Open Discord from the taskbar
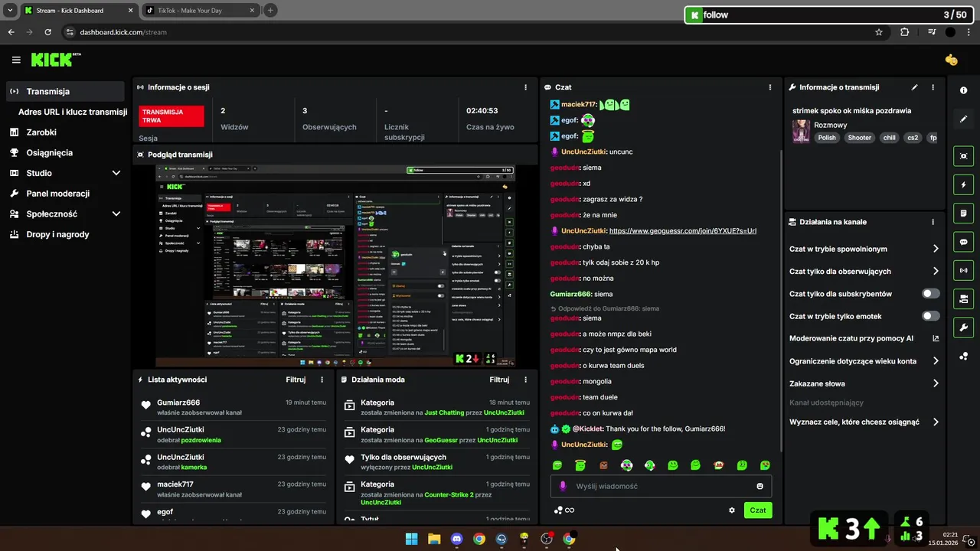980x551 pixels. tap(457, 539)
